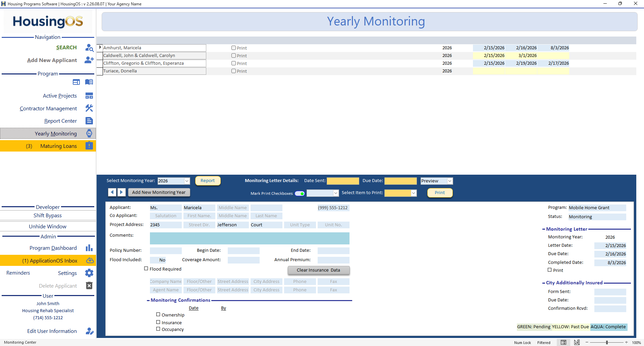This screenshot has width=644, height=346.
Task: Click the Active Projects icon
Action: pyautogui.click(x=89, y=96)
